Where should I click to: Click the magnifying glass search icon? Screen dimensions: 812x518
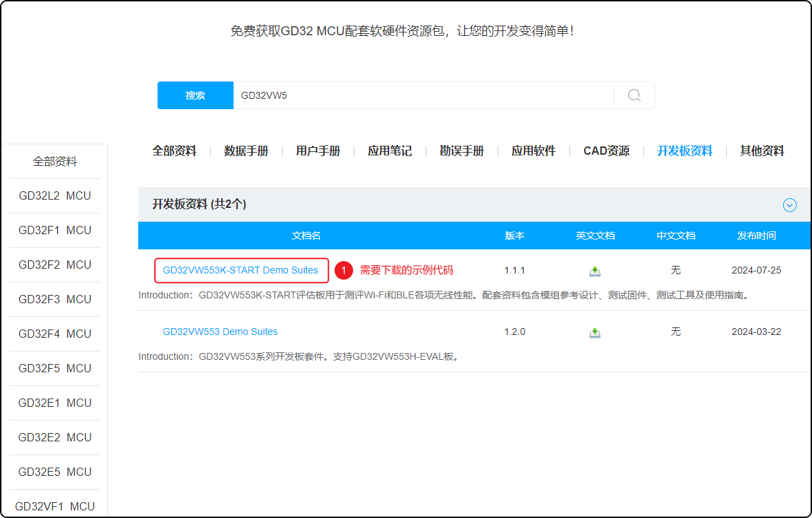(x=634, y=95)
